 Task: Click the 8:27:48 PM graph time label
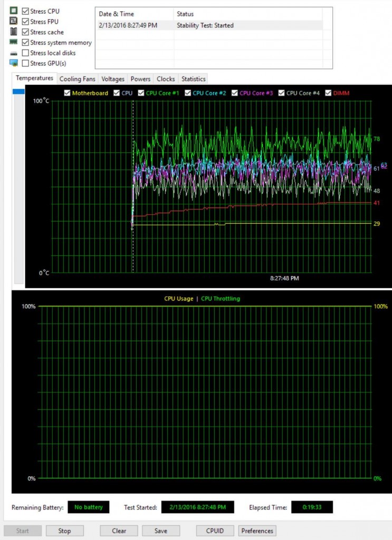pyautogui.click(x=284, y=278)
